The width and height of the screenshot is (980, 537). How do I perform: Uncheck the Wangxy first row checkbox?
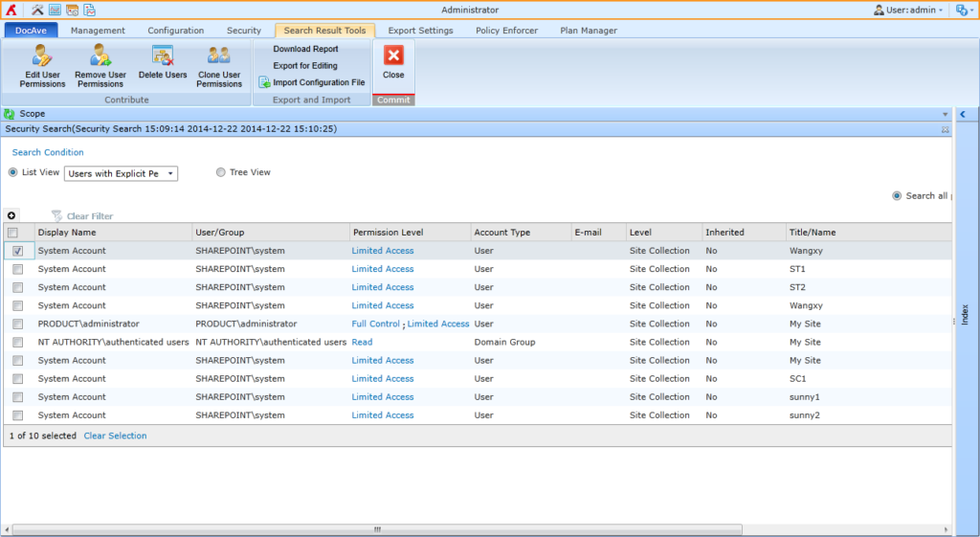[17, 251]
